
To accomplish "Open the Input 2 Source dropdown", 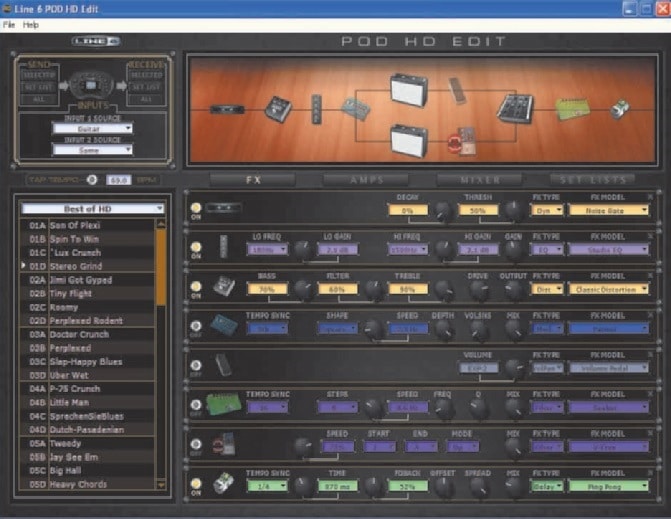I will 92,150.
